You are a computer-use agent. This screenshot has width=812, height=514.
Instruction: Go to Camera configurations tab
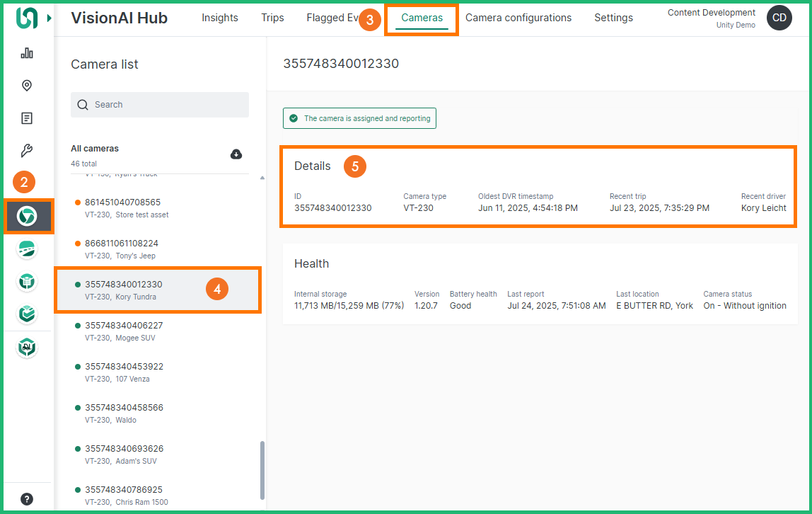point(518,18)
